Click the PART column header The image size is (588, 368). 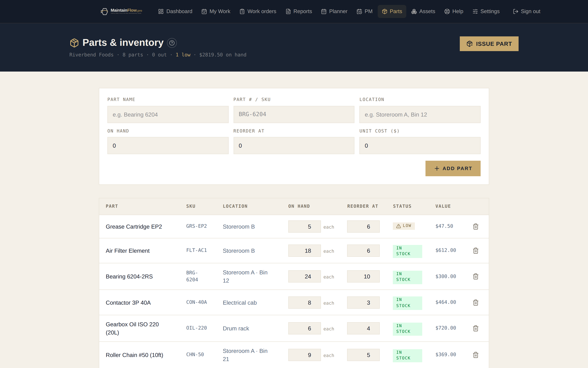click(112, 206)
